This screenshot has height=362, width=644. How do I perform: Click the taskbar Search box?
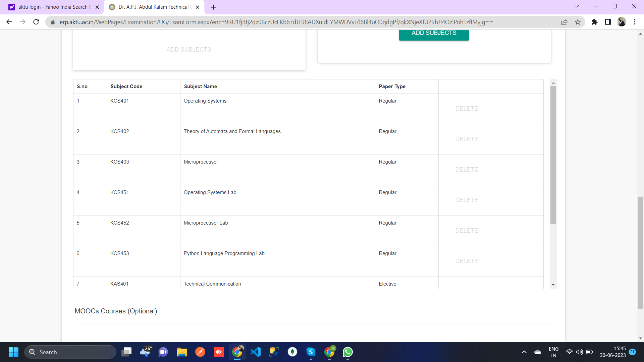click(x=70, y=352)
